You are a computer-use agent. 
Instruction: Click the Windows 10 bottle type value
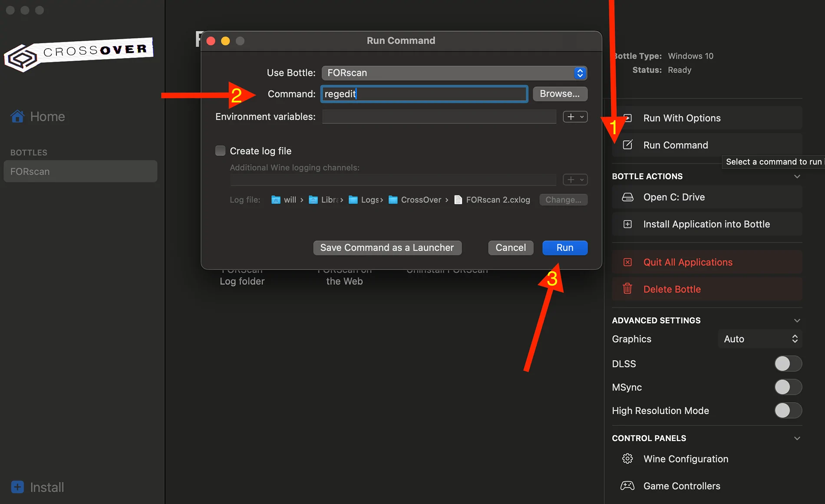click(690, 56)
